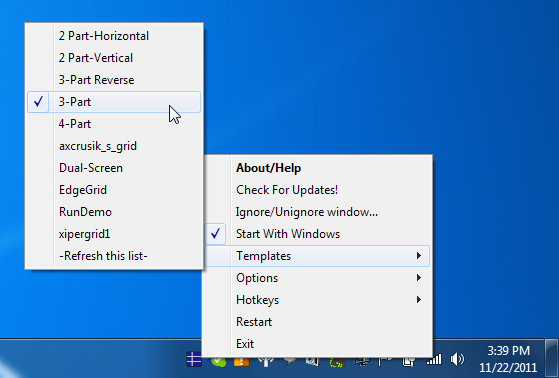Screen dimensions: 559x378
Task: Click the GridMove grid tray icon
Action: pyautogui.click(x=194, y=359)
